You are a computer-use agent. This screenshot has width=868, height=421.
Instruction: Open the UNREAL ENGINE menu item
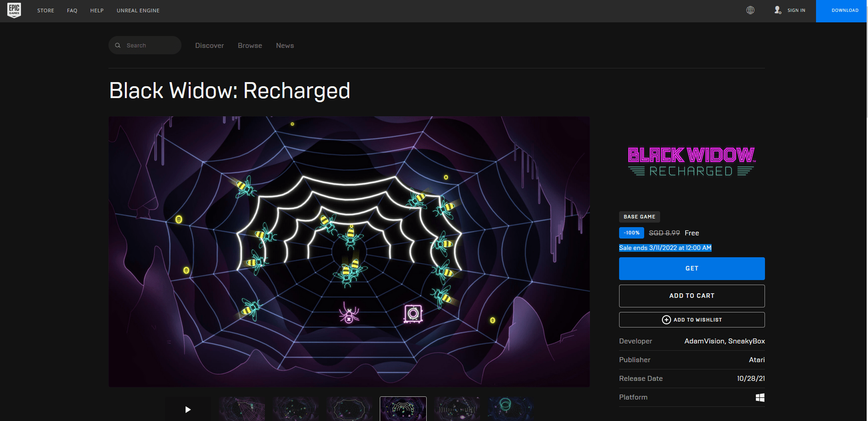138,10
